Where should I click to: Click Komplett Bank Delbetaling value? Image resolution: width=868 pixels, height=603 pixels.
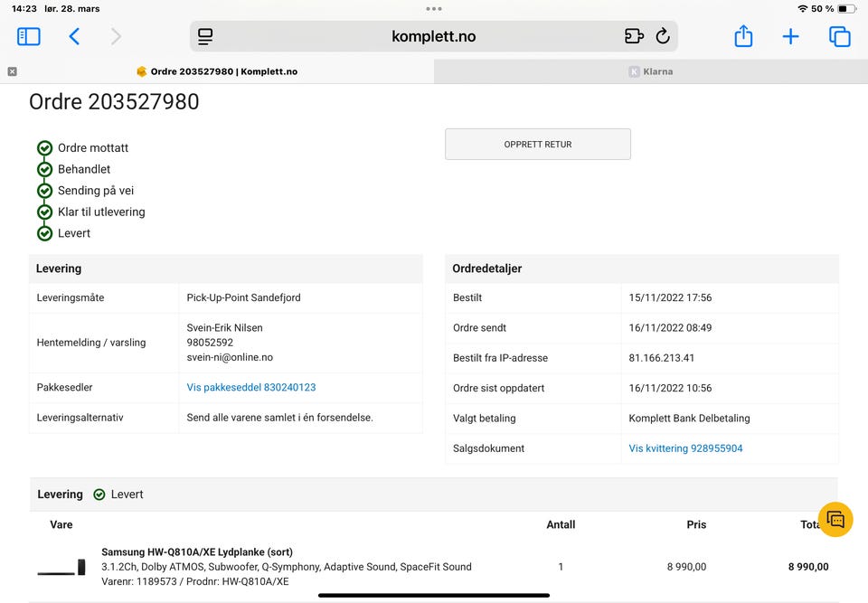(689, 418)
